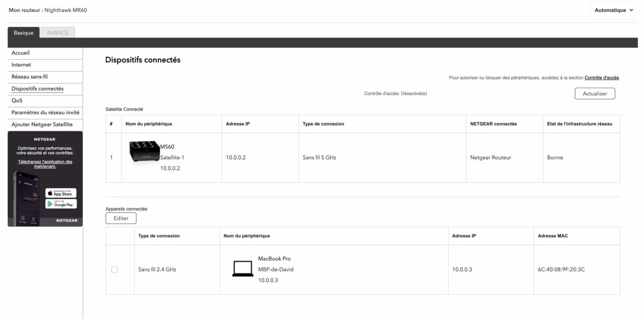Viewport: 644px width, 319px height.
Task: Click the Satellite-1 device name
Action: click(172, 157)
